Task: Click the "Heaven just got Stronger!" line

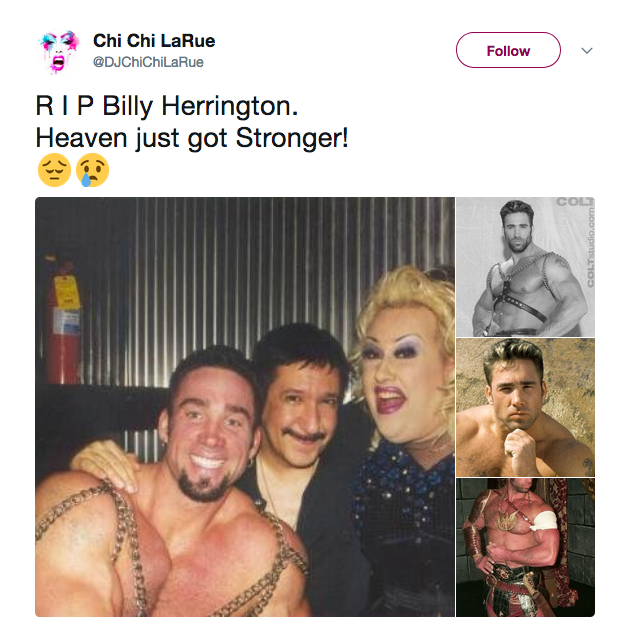Action: [x=192, y=139]
